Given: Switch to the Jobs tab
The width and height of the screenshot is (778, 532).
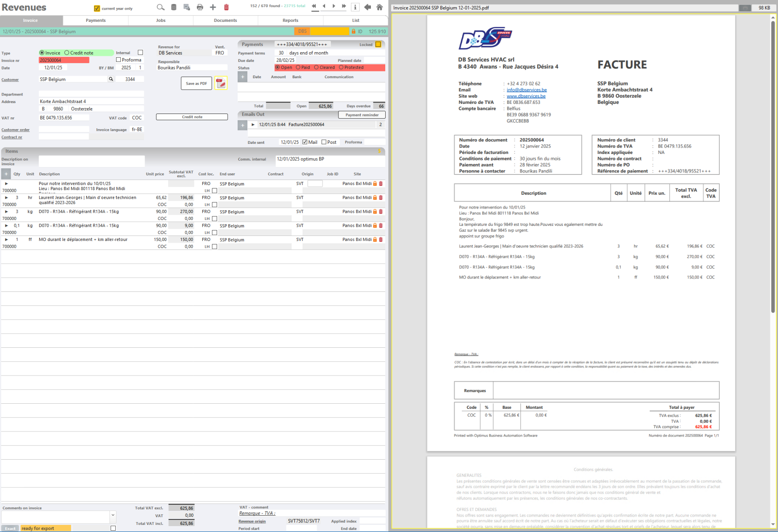Looking at the screenshot, I should [x=161, y=20].
